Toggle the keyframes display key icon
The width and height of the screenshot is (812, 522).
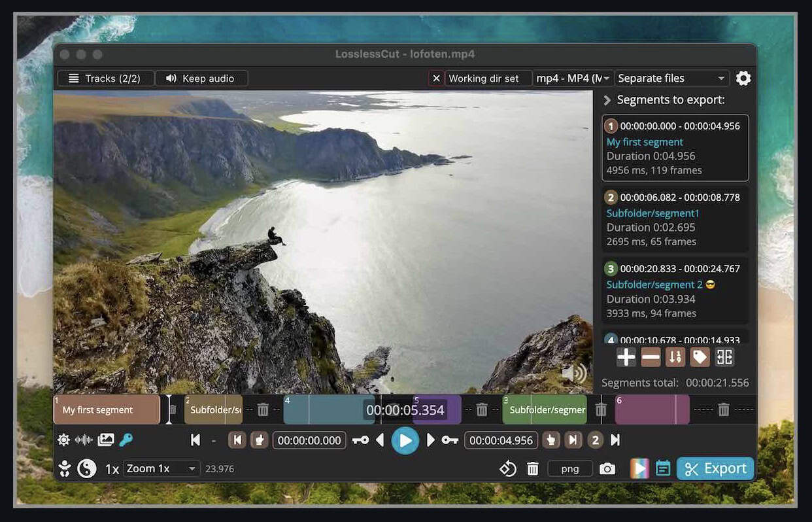[x=126, y=440]
